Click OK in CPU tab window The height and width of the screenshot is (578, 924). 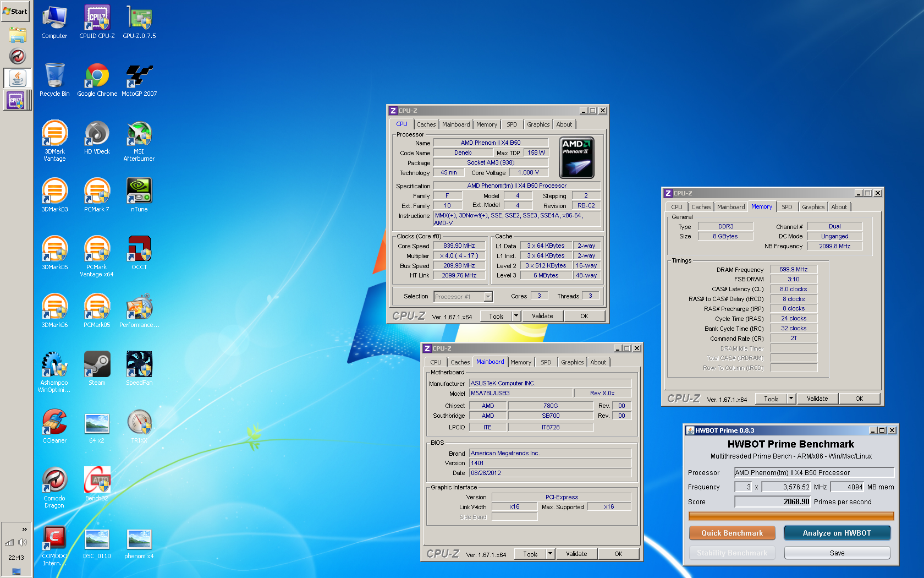click(584, 316)
